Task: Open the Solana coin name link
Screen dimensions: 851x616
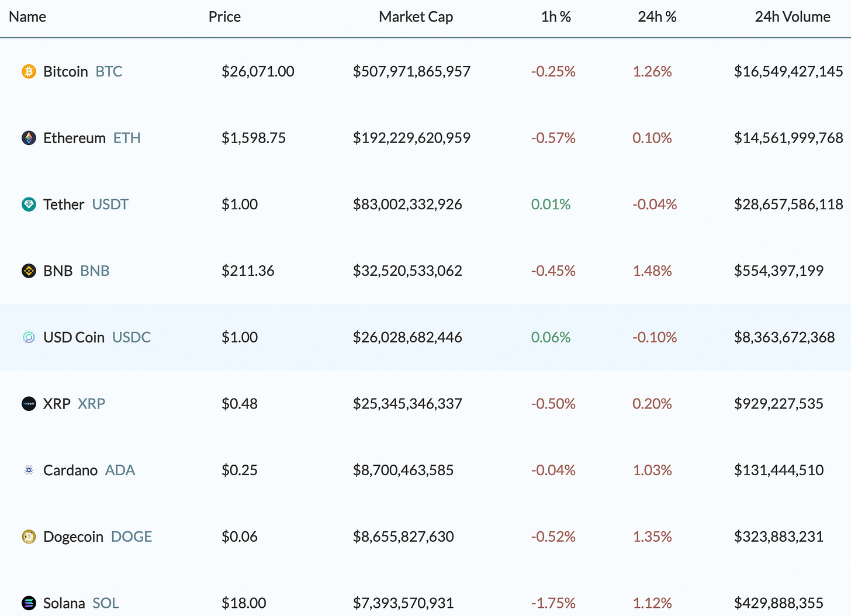Action: pyautogui.click(x=64, y=603)
